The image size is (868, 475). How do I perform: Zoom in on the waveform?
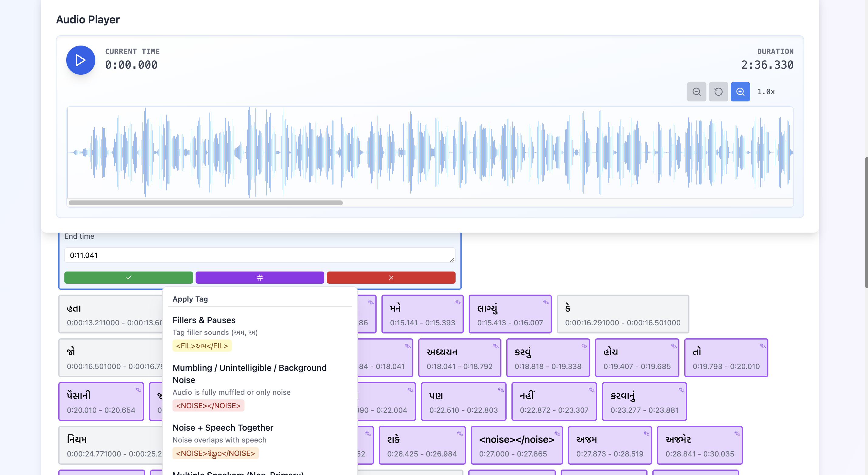740,91
